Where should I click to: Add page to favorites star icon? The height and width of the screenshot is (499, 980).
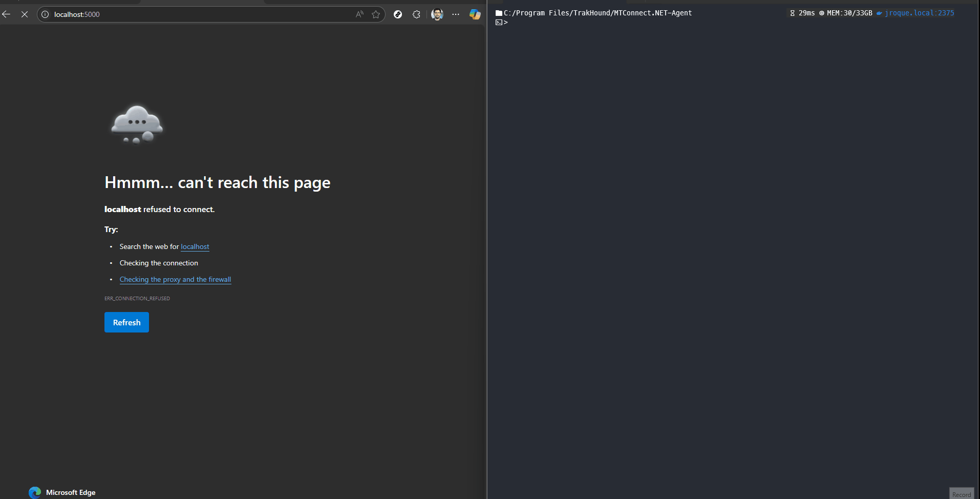(376, 14)
